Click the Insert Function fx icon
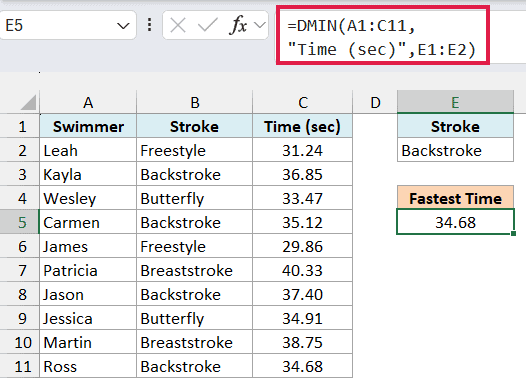Image resolution: width=526 pixels, height=378 pixels. coord(238,25)
